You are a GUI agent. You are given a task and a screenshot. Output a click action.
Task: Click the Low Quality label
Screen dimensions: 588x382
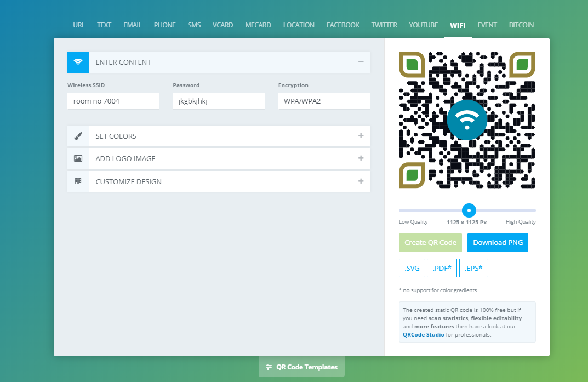click(x=413, y=221)
